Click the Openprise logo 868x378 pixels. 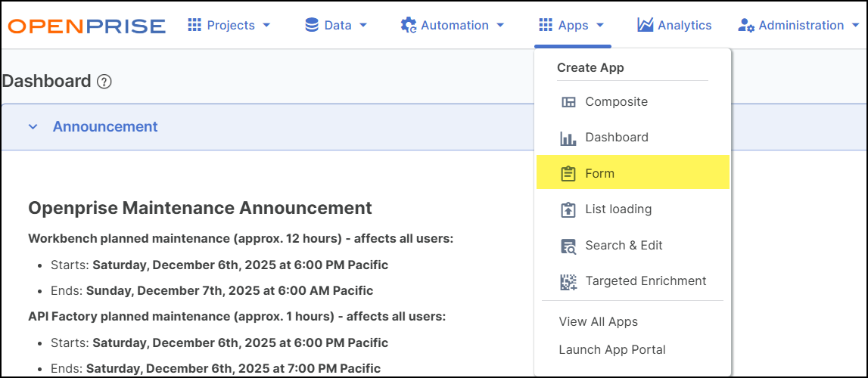point(87,26)
